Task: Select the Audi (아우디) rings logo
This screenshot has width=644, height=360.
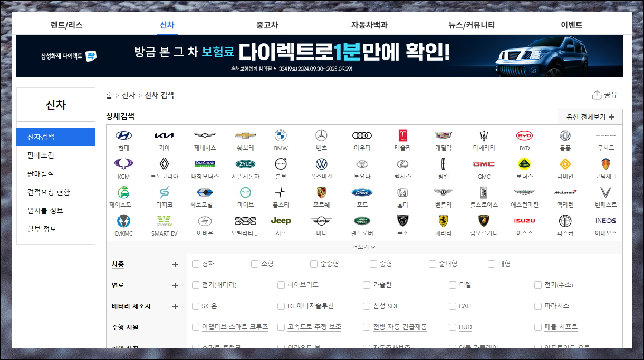Action: [362, 135]
